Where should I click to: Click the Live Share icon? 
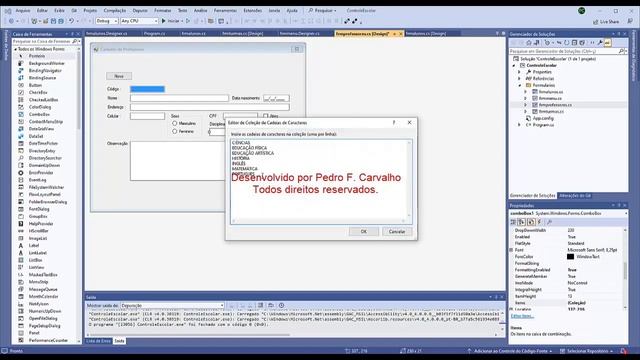[x=606, y=22]
